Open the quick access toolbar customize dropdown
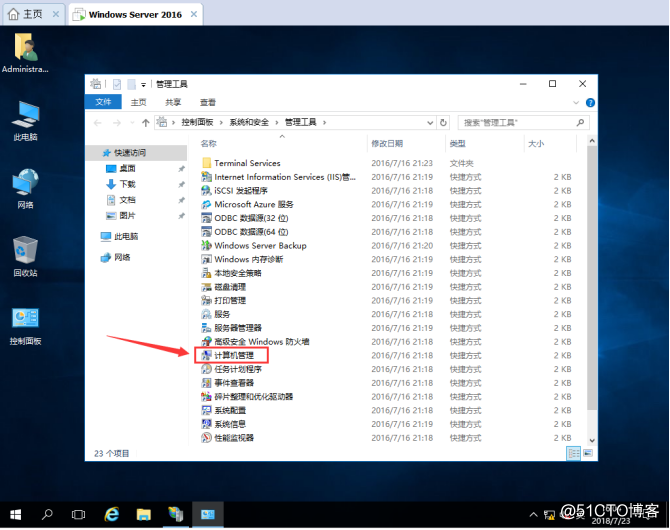 (x=143, y=85)
